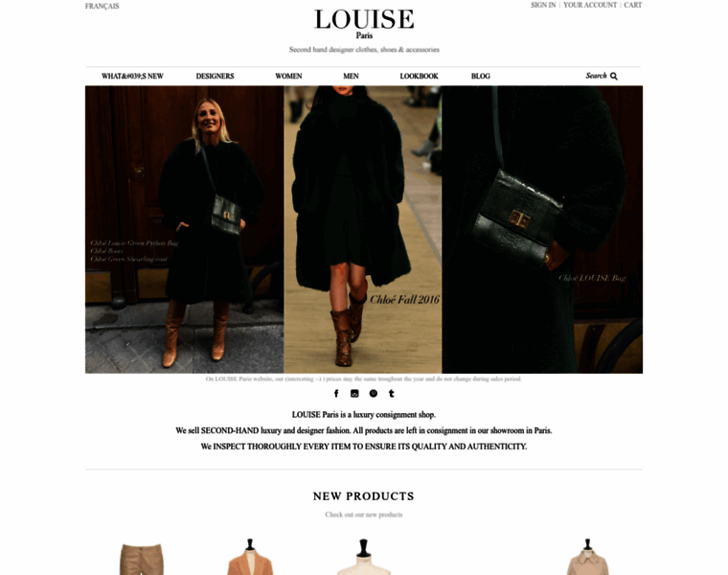Image resolution: width=728 pixels, height=575 pixels.
Task: Open the camel blazer product thumbnail
Action: (x=250, y=557)
